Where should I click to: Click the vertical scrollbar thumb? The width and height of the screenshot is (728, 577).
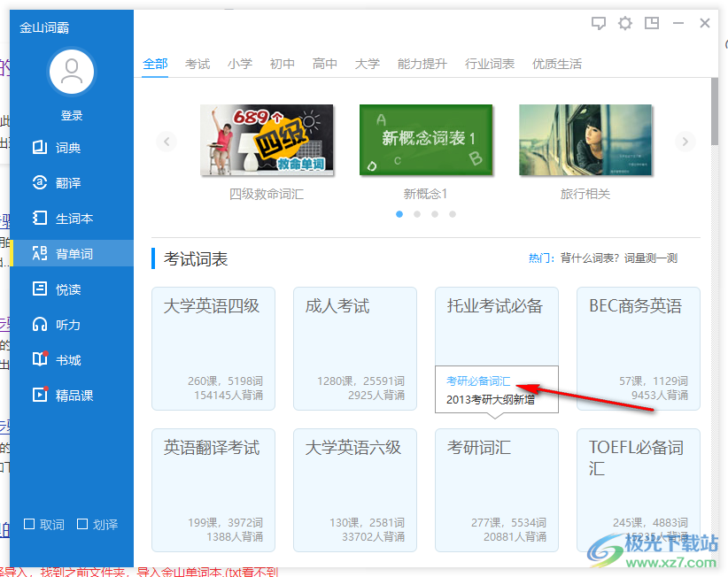coord(714,112)
